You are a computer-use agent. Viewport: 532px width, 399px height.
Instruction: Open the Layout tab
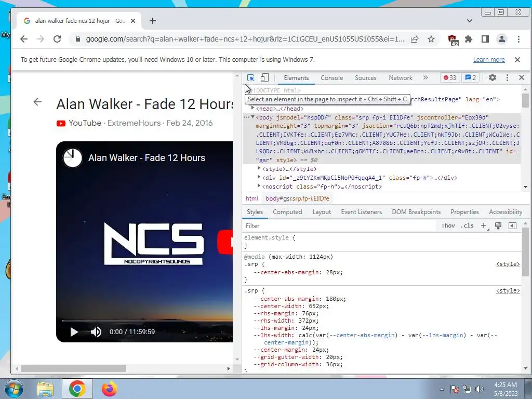click(321, 212)
